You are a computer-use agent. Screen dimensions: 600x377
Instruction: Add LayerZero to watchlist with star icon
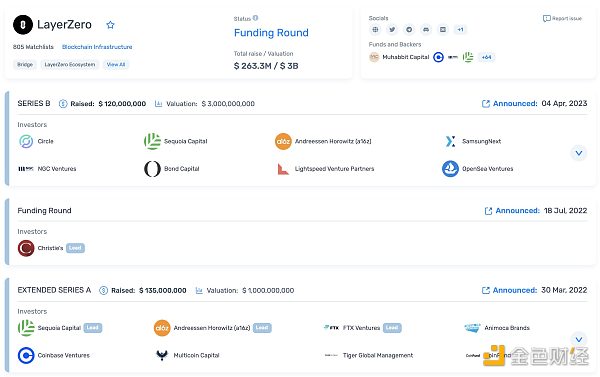pos(110,25)
